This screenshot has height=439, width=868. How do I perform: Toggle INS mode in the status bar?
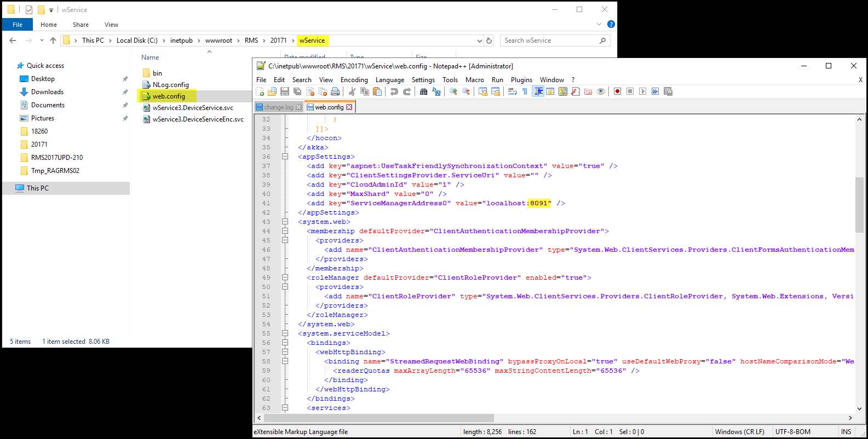point(846,432)
